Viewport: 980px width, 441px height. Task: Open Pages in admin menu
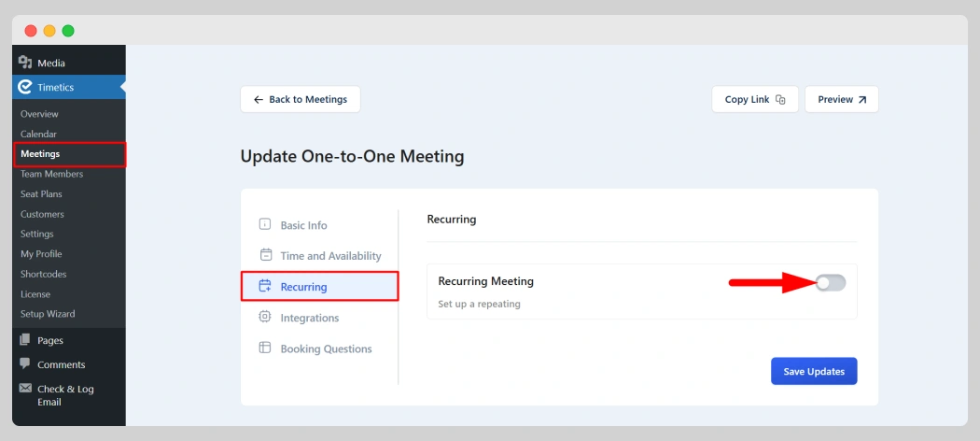click(69, 340)
